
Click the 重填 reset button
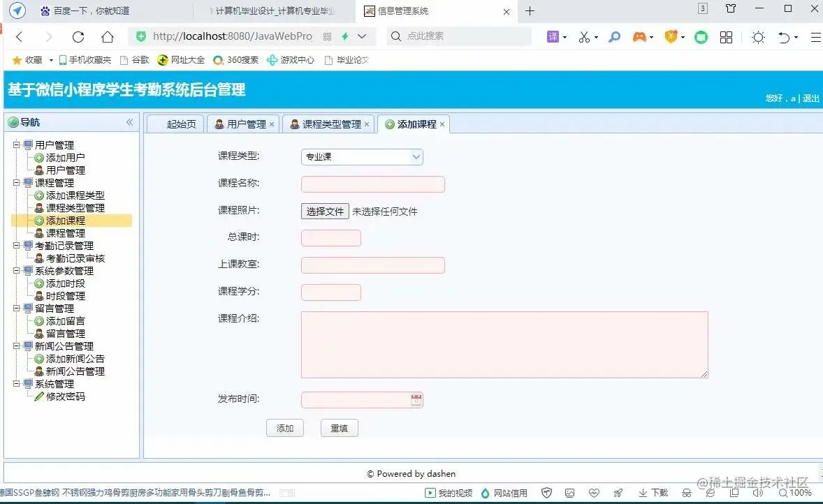point(339,429)
